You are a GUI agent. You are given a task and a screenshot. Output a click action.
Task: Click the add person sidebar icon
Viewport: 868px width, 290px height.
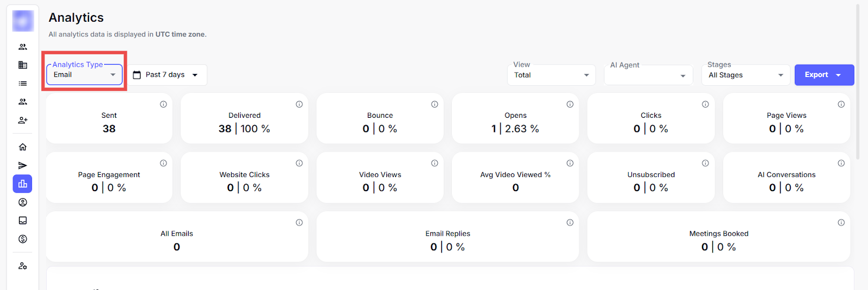click(x=23, y=120)
